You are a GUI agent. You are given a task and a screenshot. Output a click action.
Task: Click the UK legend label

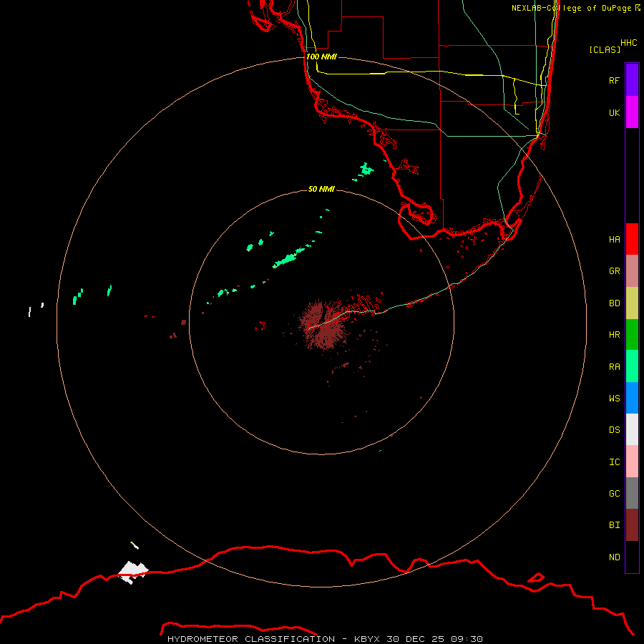(x=614, y=112)
